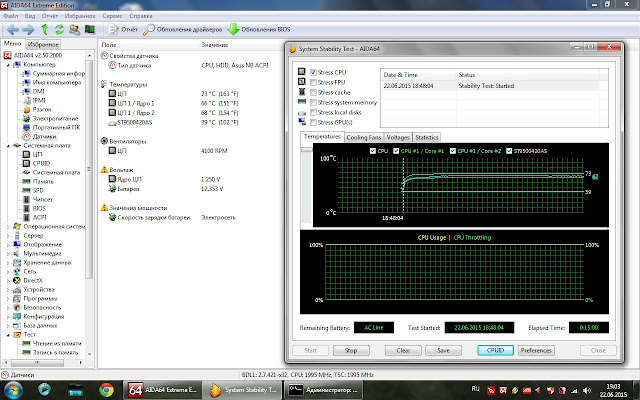
Task: Click Обновления драйверов toolbar item
Action: pos(183,29)
